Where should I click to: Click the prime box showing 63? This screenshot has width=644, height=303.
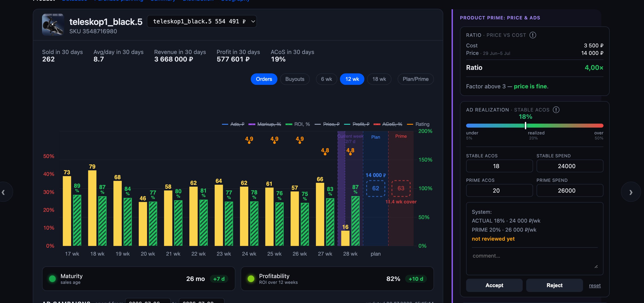401,188
